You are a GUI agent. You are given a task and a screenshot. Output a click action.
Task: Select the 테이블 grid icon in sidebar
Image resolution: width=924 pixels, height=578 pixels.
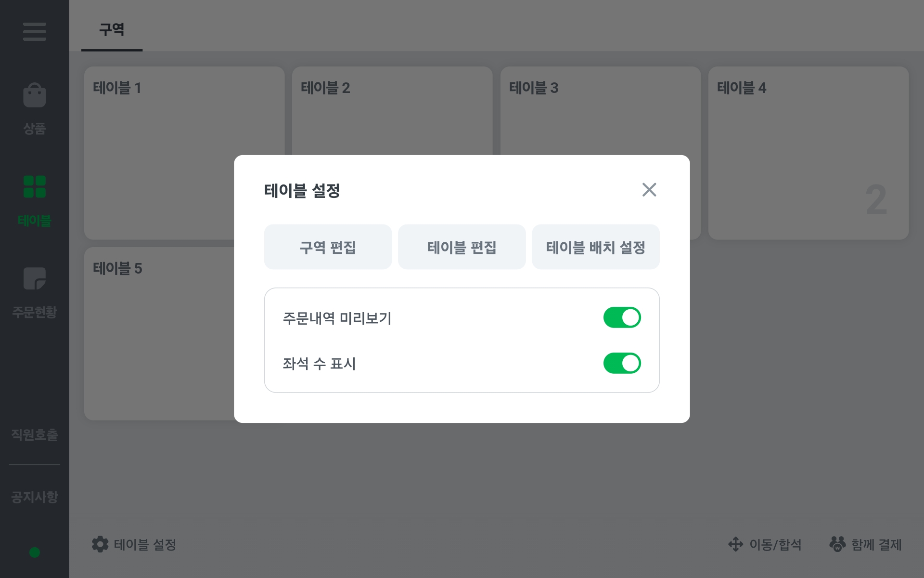34,187
